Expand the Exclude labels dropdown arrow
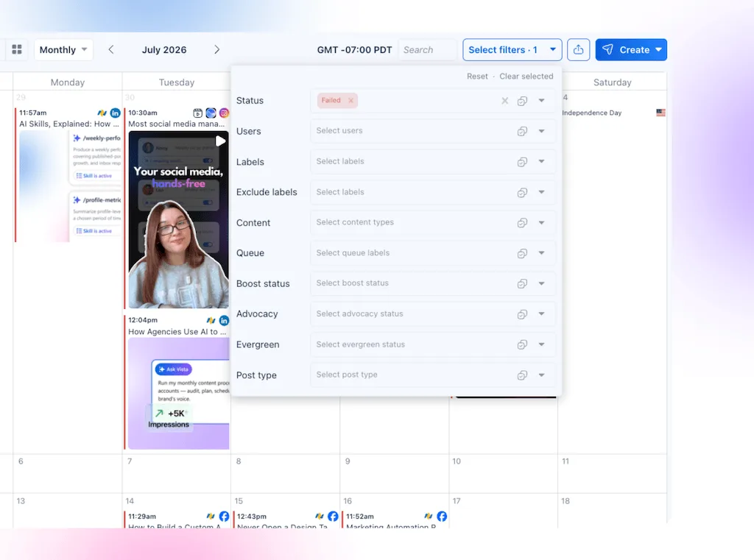The image size is (754, 560). coord(541,192)
